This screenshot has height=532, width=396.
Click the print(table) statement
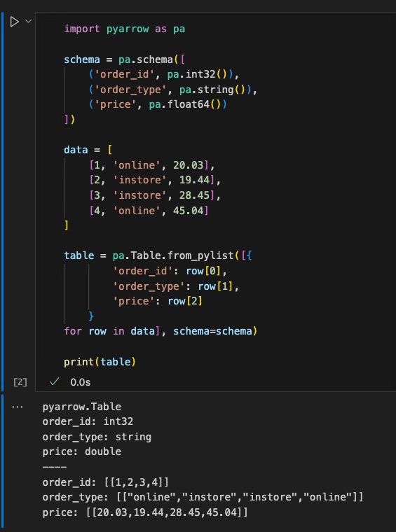point(100,362)
